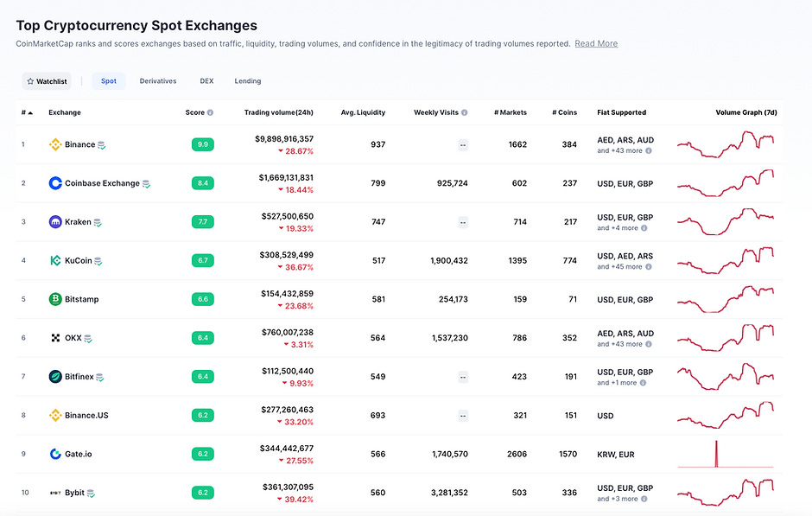812x516 pixels.
Task: Click Binance's $9,898,916,357 trading volume
Action: point(284,139)
